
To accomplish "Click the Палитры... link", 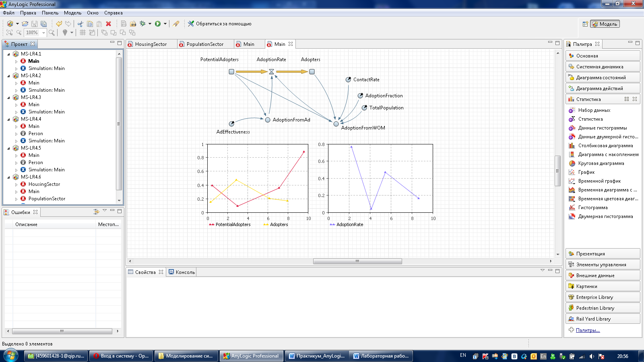I will [588, 330].
